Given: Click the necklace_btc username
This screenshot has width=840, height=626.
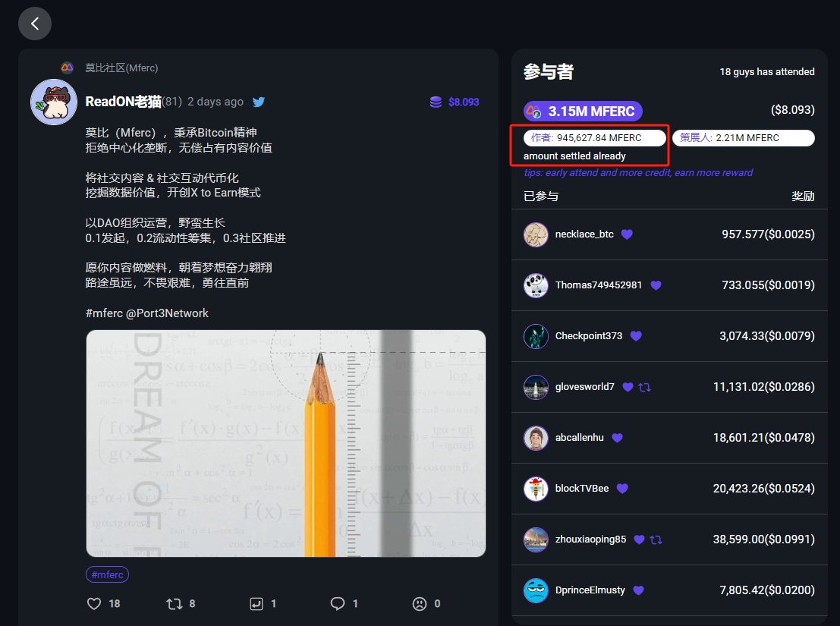Looking at the screenshot, I should tap(584, 234).
